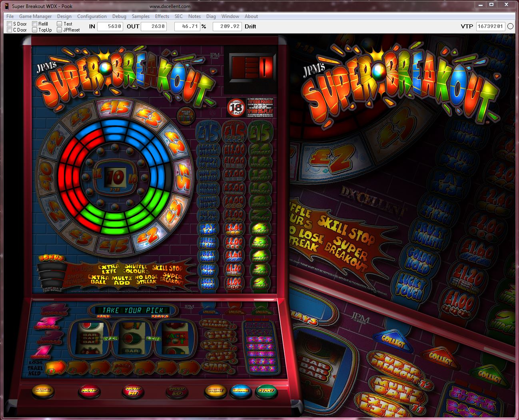Open the Configuration menu
This screenshot has width=519, height=420.
(92, 16)
